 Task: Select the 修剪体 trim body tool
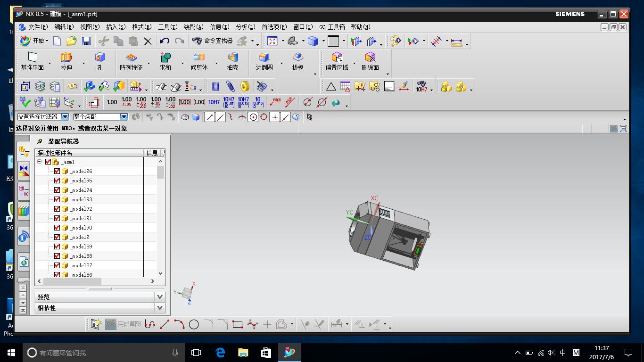point(199,62)
